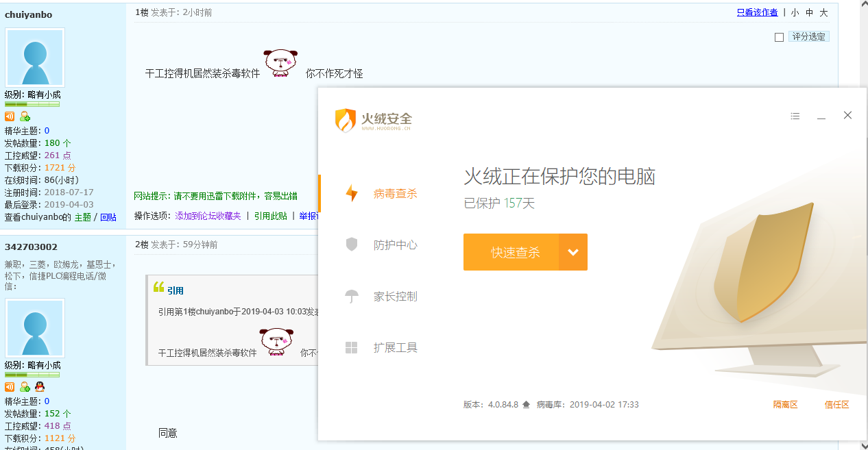Click chuiyanbo's avatar image
Viewport: 868px width, 450px height.
(34, 58)
